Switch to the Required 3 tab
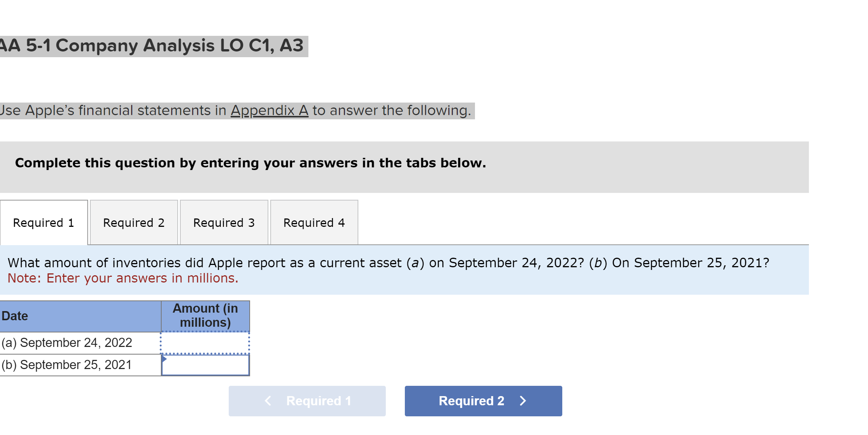Viewport: 868px width, 435px height. click(x=224, y=222)
